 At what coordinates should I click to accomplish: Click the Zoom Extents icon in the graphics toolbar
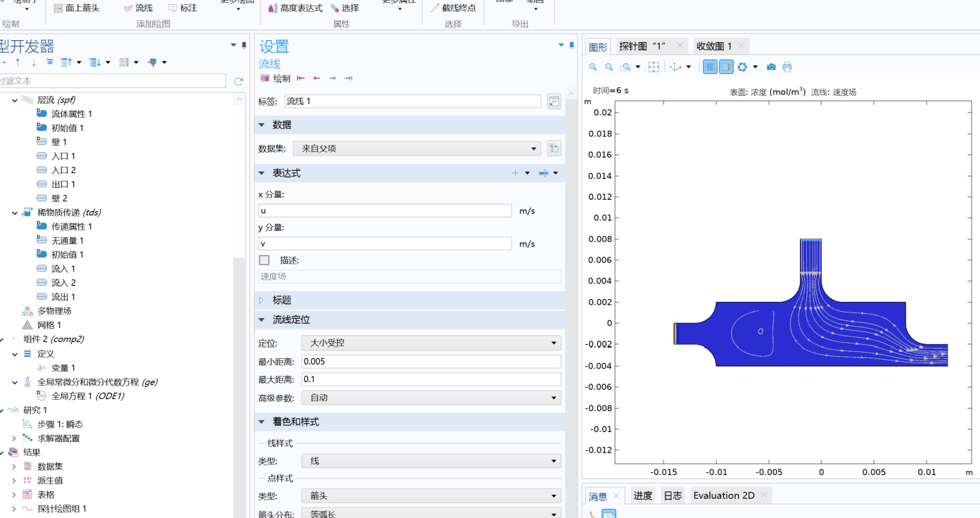point(654,66)
